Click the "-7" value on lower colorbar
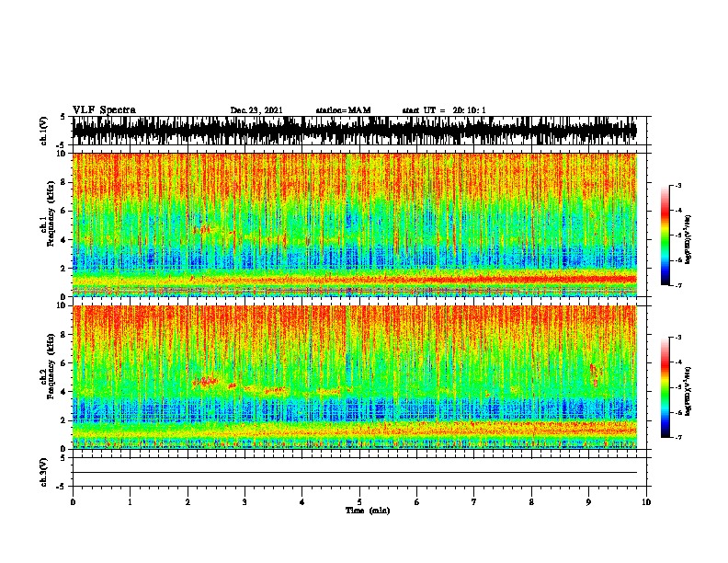 pyautogui.click(x=677, y=437)
